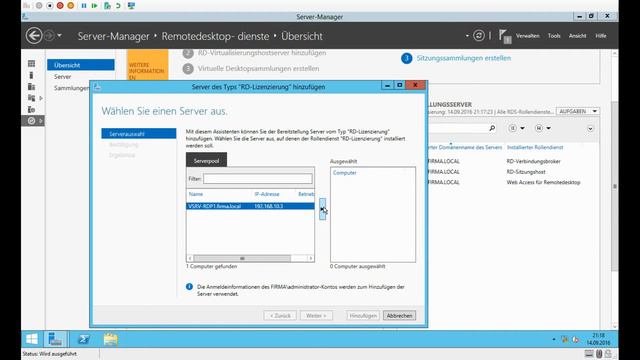
Task: Click the Dashboard icon in the left sidebar
Action: pos(31,64)
